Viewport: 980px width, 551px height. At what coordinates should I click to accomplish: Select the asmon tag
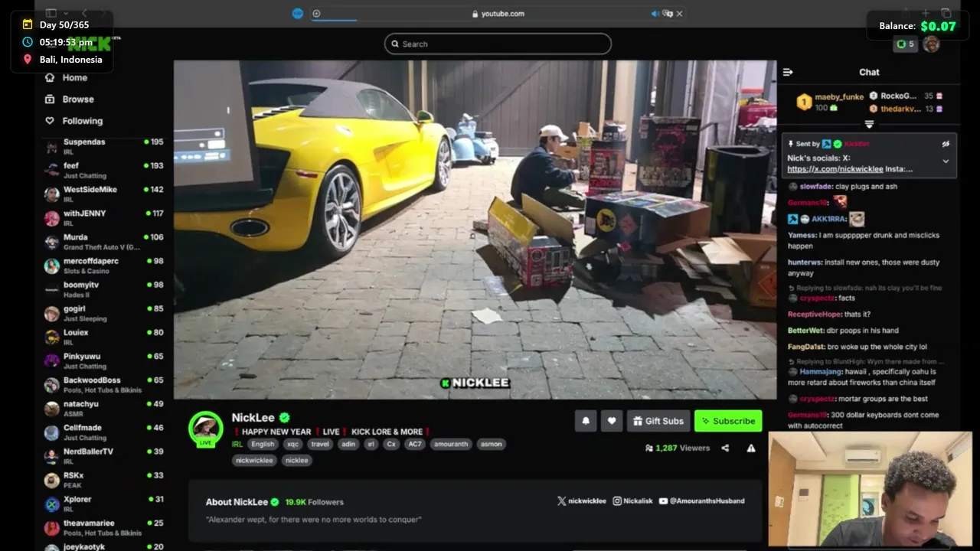pos(491,444)
